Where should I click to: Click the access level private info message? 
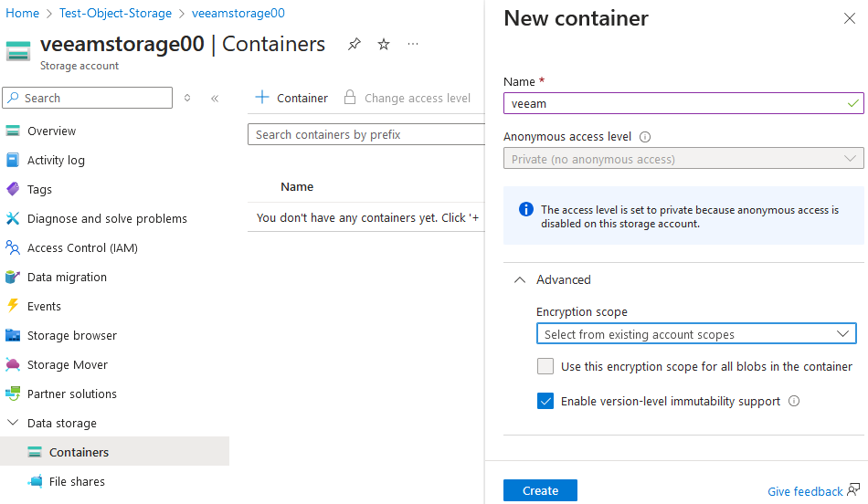coord(683,215)
